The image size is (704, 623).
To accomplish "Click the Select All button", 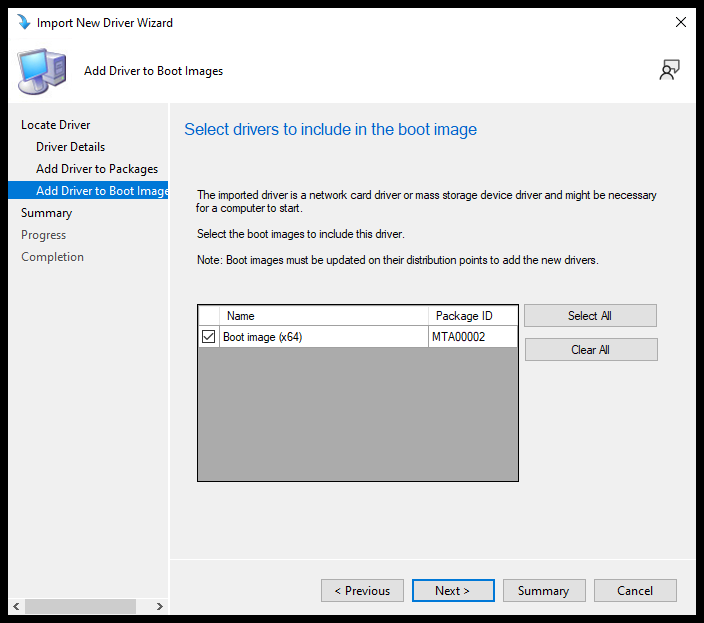I will pos(590,316).
